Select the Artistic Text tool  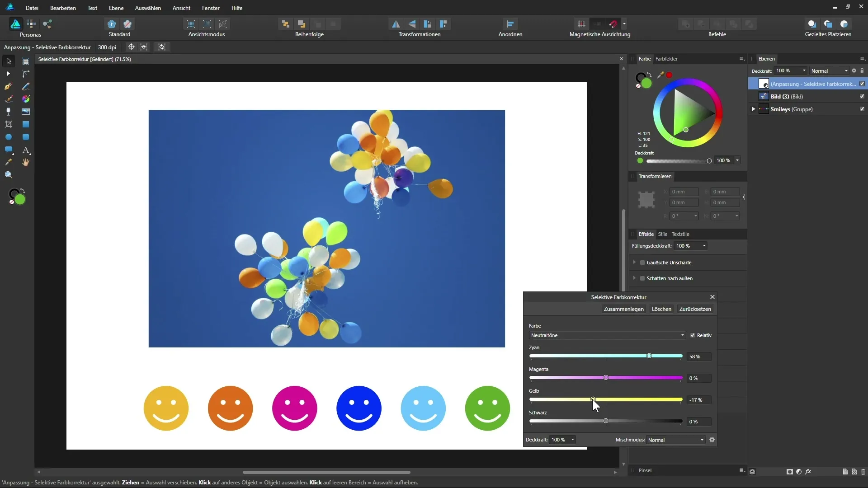[26, 150]
